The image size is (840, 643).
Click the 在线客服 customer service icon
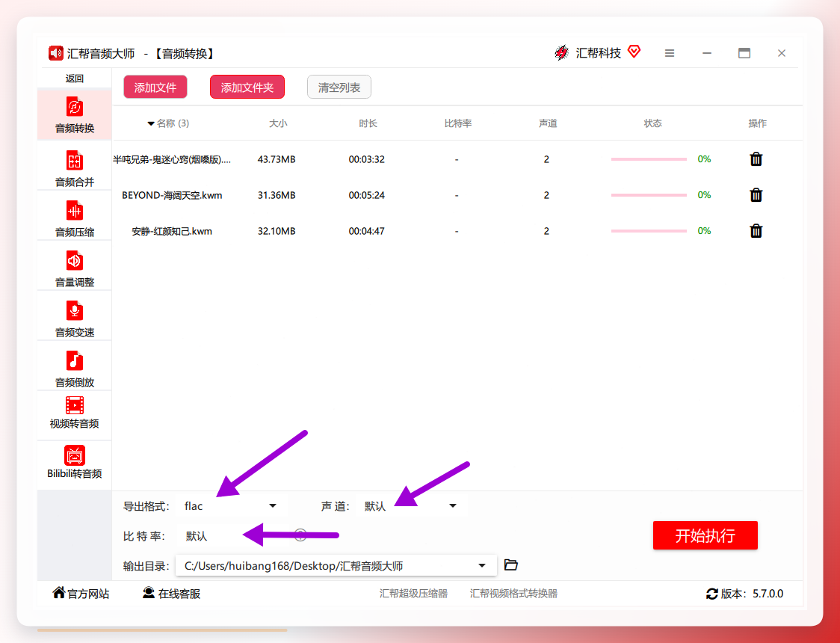[149, 593]
